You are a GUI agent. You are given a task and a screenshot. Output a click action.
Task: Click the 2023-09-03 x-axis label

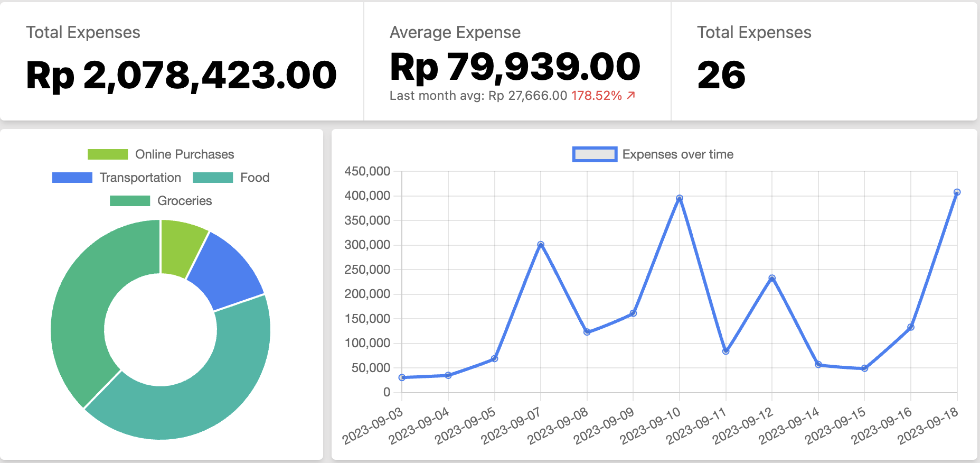tap(373, 426)
